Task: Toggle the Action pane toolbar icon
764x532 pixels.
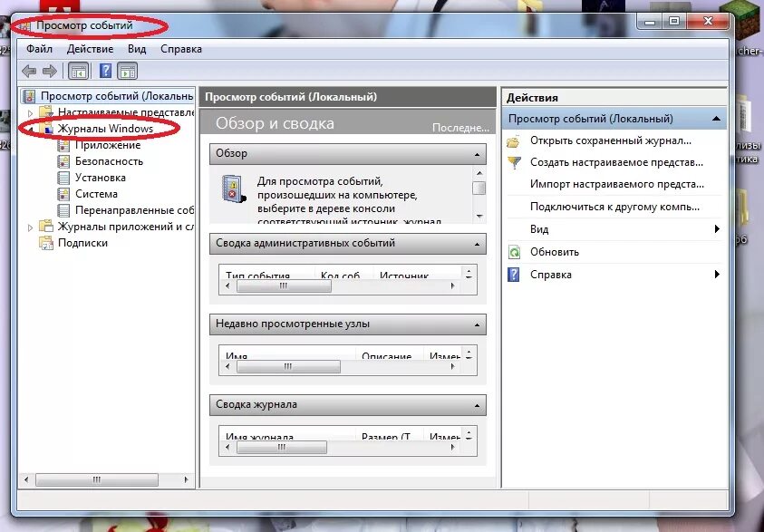Action: (127, 71)
